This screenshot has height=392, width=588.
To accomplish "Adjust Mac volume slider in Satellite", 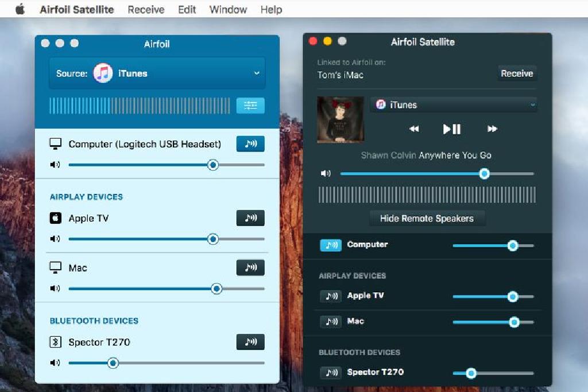I will [x=493, y=322].
